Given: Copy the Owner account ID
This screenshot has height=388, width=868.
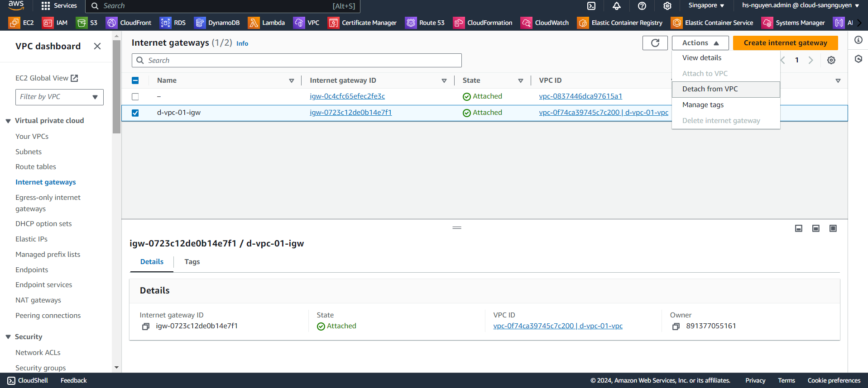Looking at the screenshot, I should (676, 326).
